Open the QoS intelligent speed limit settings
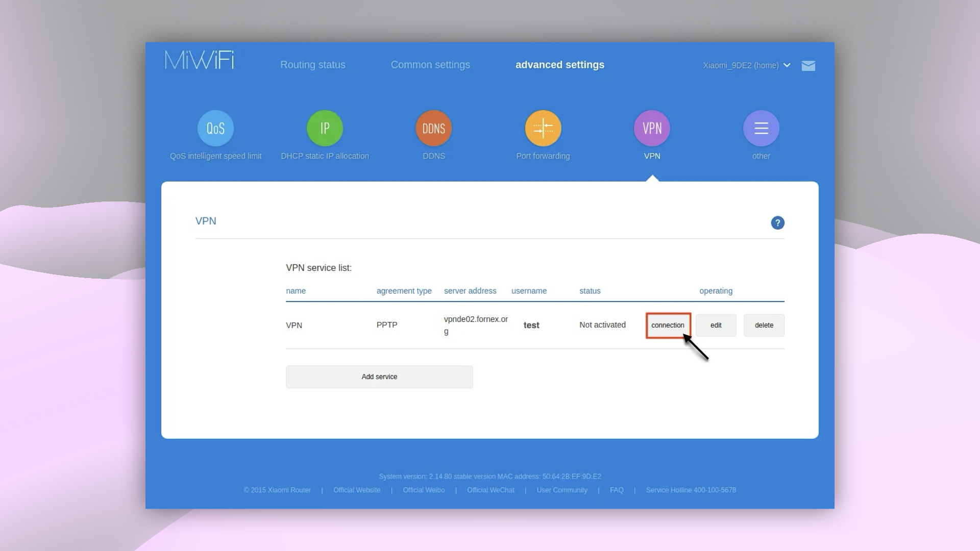The height and width of the screenshot is (551, 980). (x=215, y=128)
